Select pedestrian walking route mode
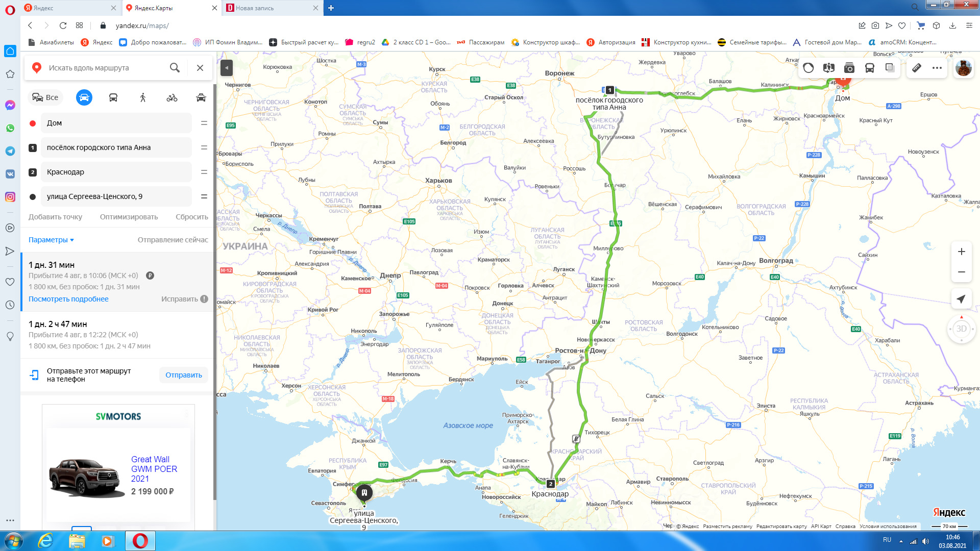 click(x=142, y=97)
